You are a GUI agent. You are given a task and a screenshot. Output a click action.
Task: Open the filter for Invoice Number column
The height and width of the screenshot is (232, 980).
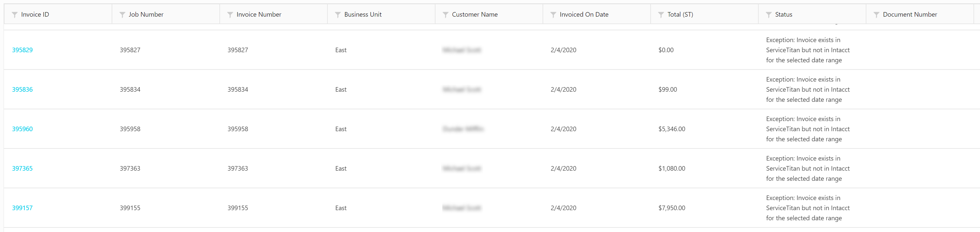pyautogui.click(x=230, y=14)
